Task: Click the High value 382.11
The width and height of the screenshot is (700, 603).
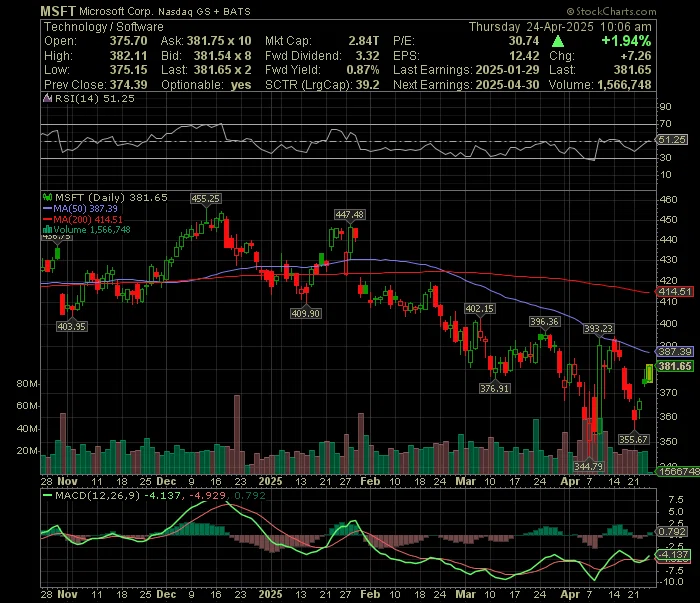Action: pyautogui.click(x=129, y=56)
